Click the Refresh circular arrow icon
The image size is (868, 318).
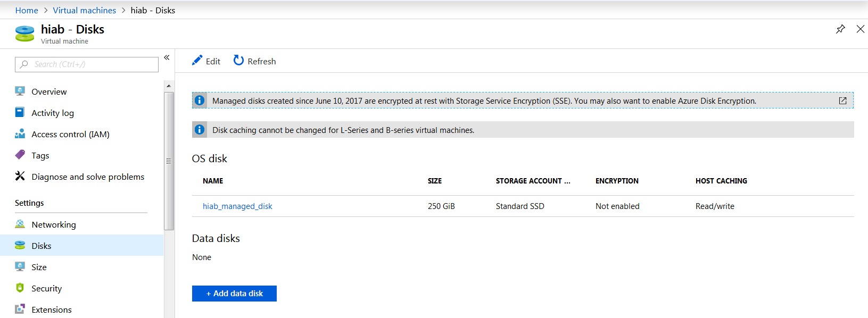coord(238,61)
